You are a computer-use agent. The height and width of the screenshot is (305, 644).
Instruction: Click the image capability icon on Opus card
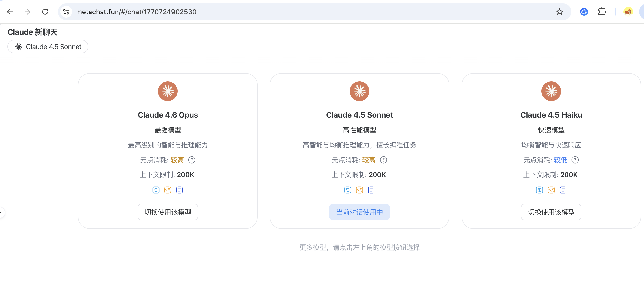click(167, 190)
